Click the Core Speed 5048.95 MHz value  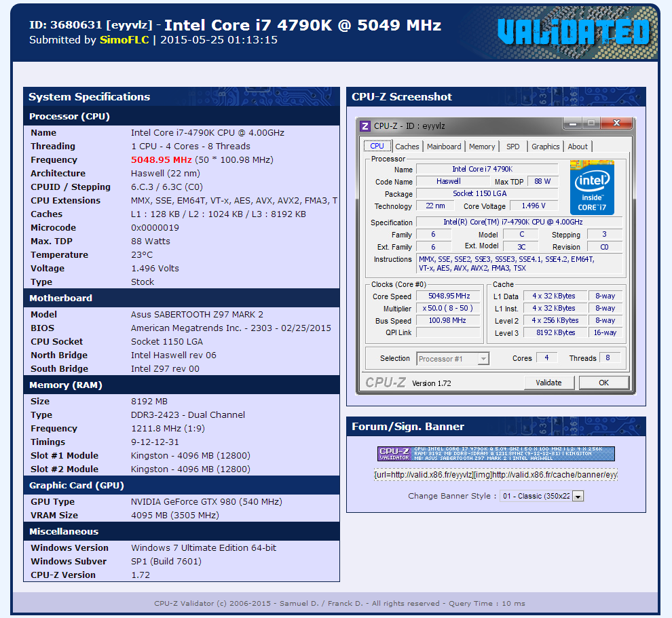[x=449, y=296]
